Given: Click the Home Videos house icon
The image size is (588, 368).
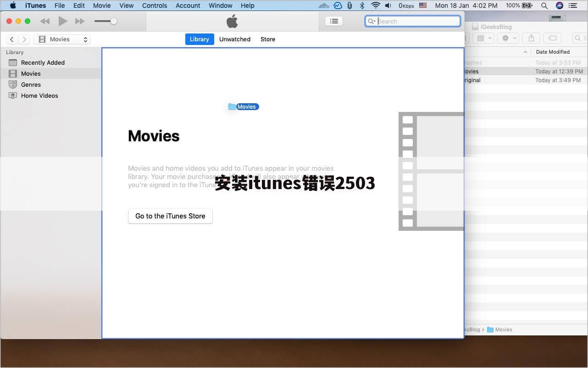Looking at the screenshot, I should point(13,95).
